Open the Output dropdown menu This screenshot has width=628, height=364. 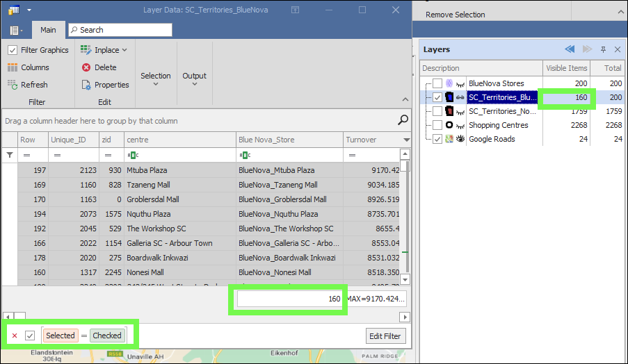click(x=194, y=78)
